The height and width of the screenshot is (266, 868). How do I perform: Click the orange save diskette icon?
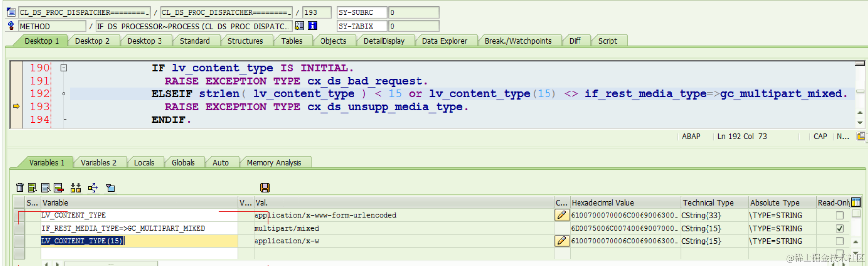coord(265,188)
